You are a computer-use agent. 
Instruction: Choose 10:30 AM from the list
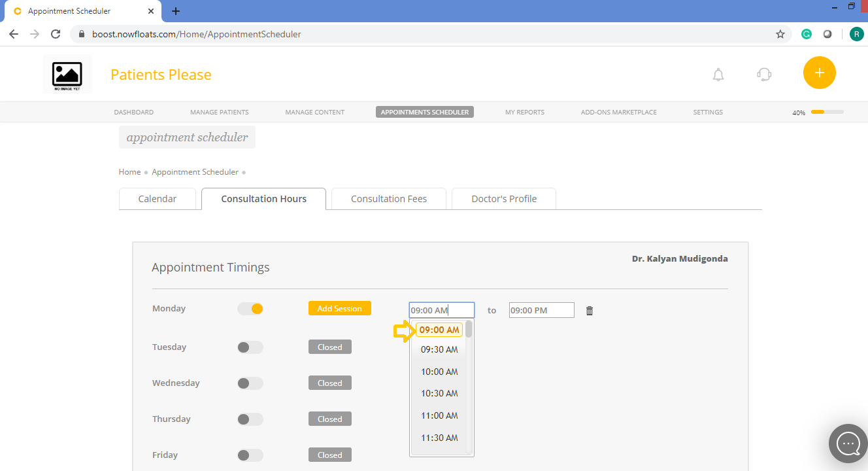click(439, 393)
